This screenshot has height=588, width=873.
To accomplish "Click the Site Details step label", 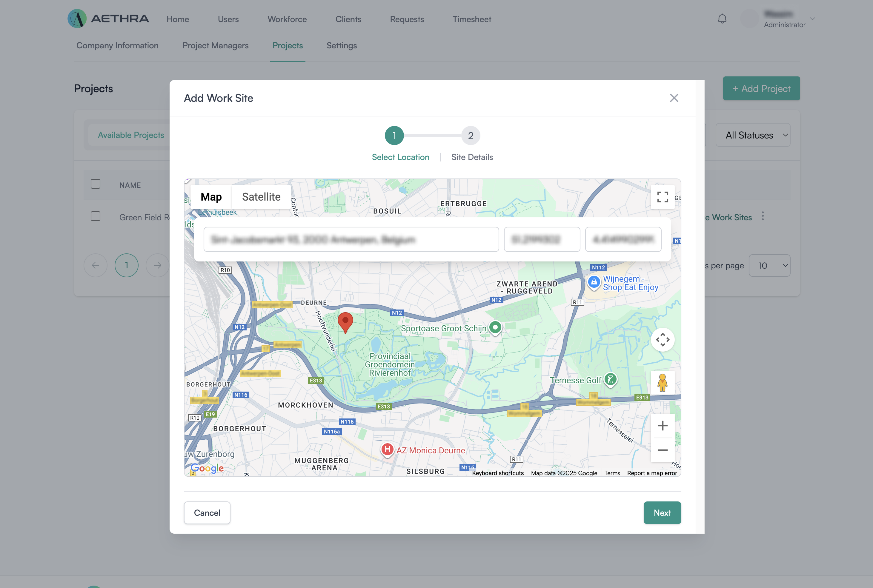I will [x=472, y=157].
